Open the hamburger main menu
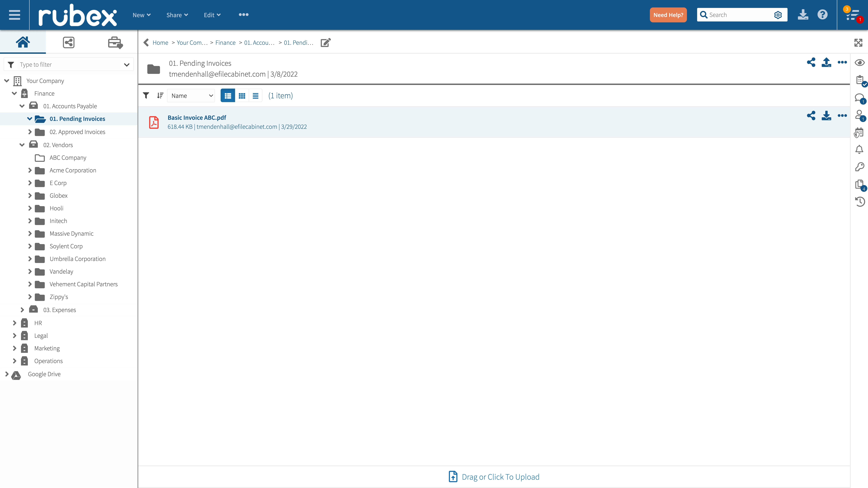868x488 pixels. click(14, 15)
